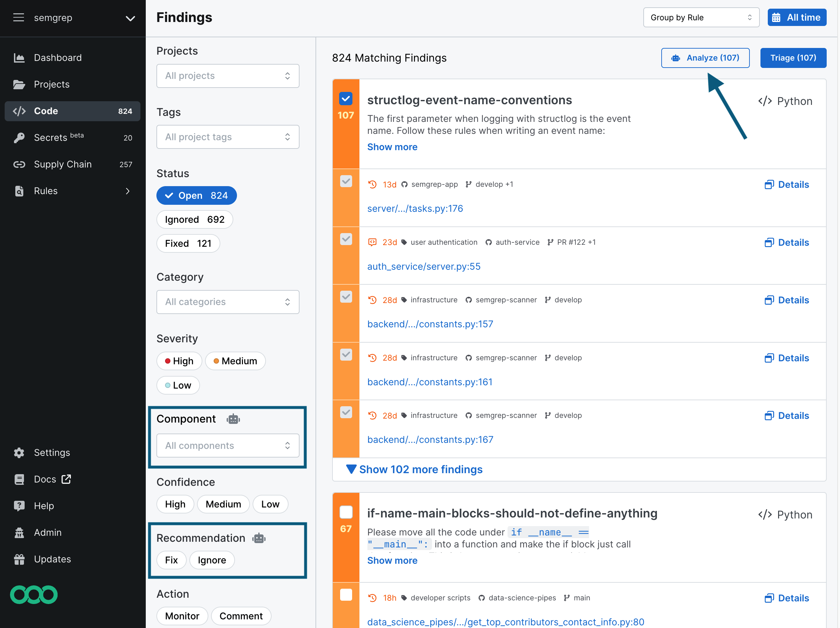The height and width of the screenshot is (628, 840).
Task: Click the Supply Chain link icon
Action: click(x=19, y=164)
